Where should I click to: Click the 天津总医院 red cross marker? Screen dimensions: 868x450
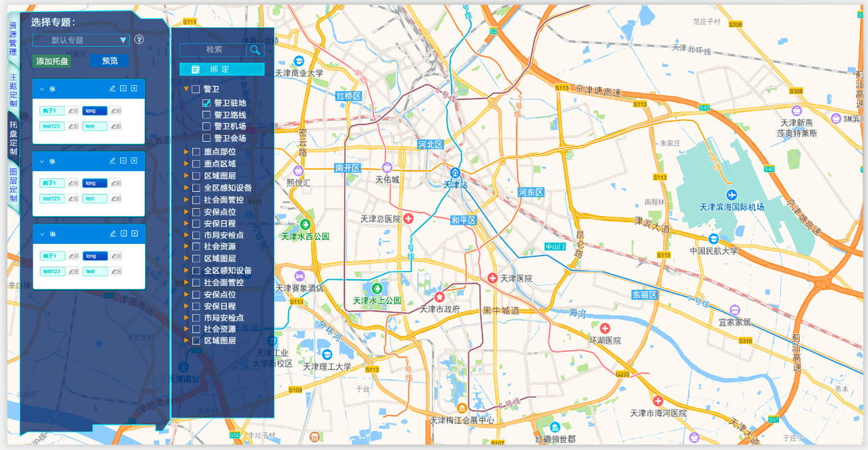click(x=408, y=219)
